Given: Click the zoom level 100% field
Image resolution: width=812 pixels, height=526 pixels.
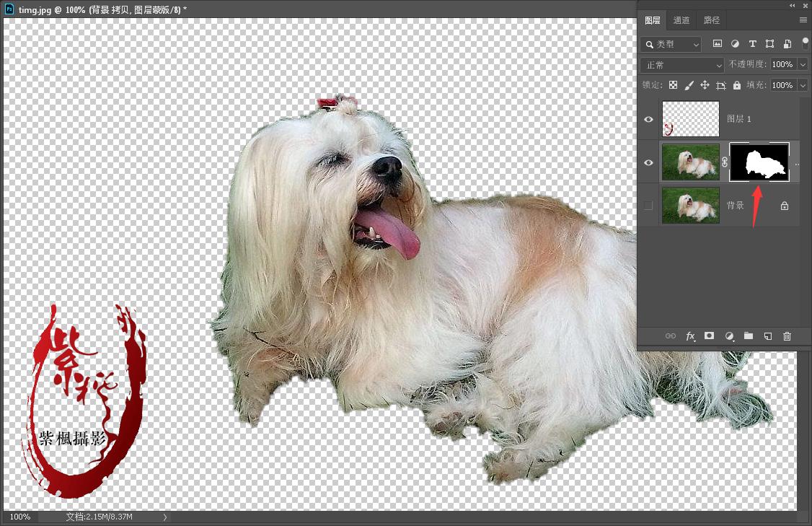Looking at the screenshot, I should point(19,517).
